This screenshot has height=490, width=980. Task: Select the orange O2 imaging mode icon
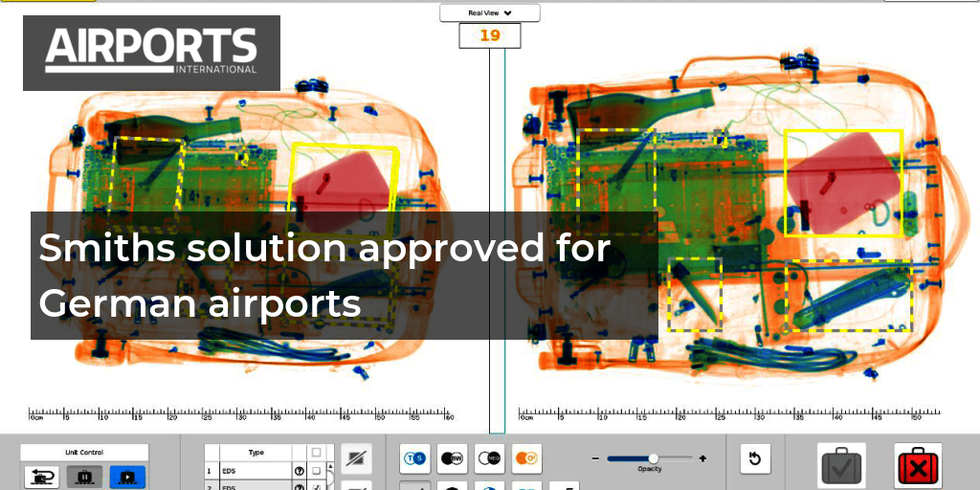[526, 459]
